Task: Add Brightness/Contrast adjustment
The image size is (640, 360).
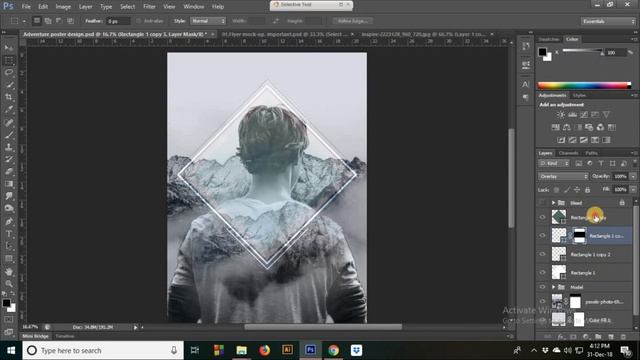Action: coord(561,115)
